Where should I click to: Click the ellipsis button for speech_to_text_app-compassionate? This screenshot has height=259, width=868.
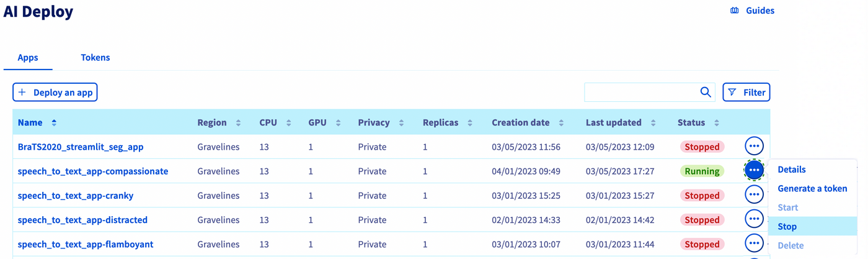(x=754, y=170)
